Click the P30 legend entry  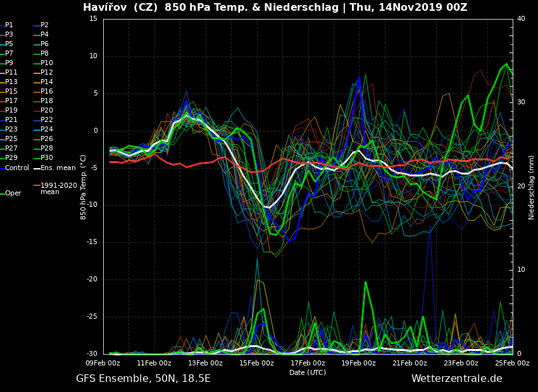(x=47, y=158)
